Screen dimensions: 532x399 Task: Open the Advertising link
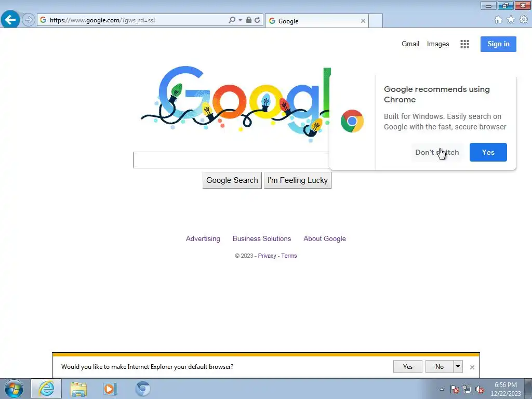pyautogui.click(x=203, y=238)
